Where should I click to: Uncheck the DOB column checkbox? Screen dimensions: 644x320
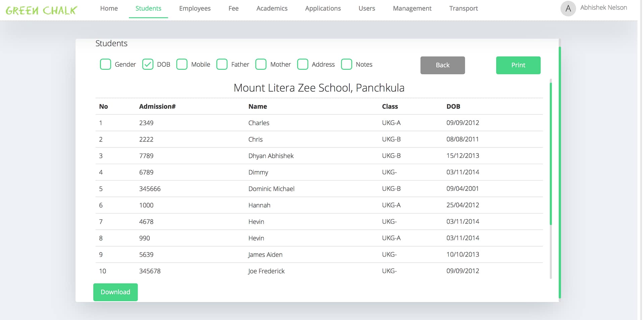[x=148, y=64]
